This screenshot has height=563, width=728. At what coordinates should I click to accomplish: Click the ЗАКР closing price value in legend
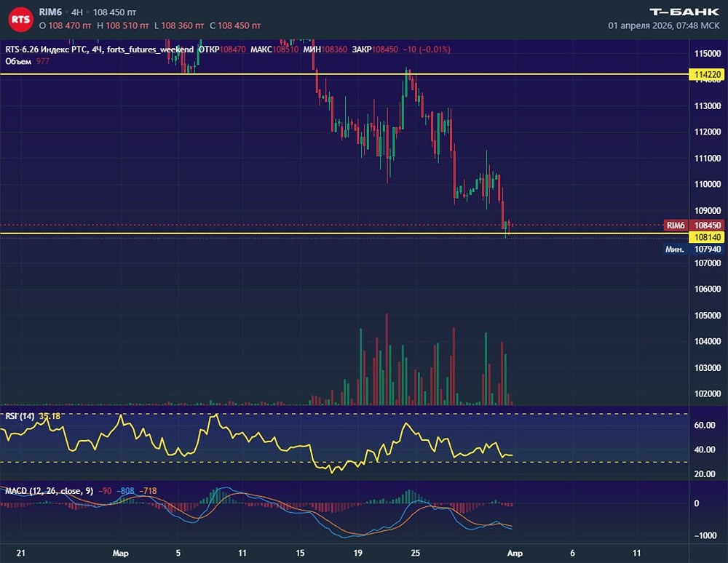384,49
